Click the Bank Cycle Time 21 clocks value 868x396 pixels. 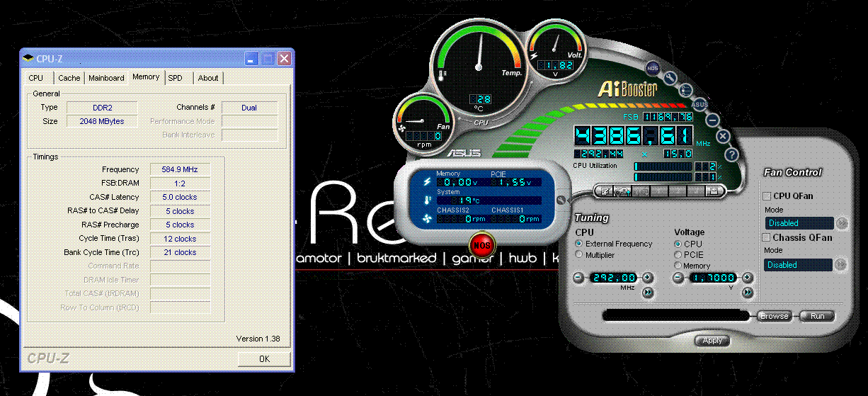coord(180,252)
